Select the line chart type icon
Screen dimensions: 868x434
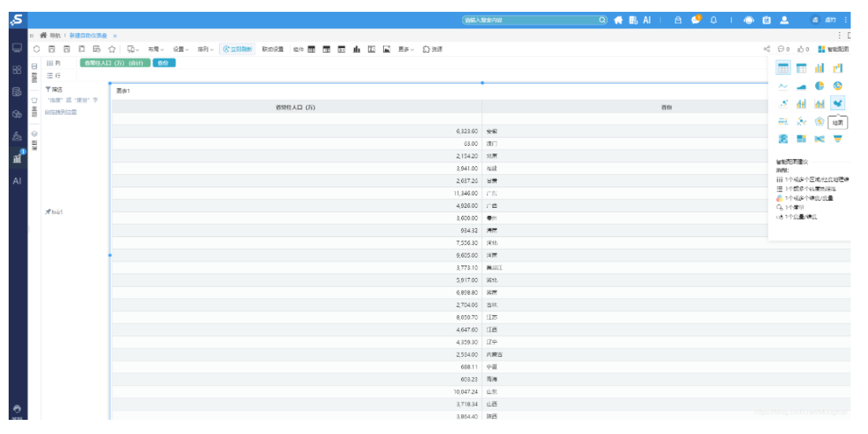[784, 86]
